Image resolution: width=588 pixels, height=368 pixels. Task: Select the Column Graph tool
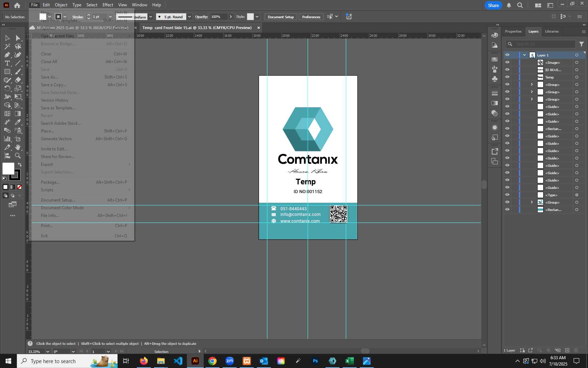click(7, 139)
